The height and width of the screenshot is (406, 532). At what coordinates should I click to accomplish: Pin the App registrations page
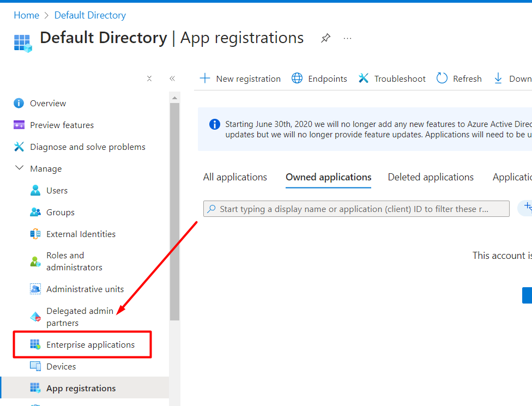[x=326, y=38]
